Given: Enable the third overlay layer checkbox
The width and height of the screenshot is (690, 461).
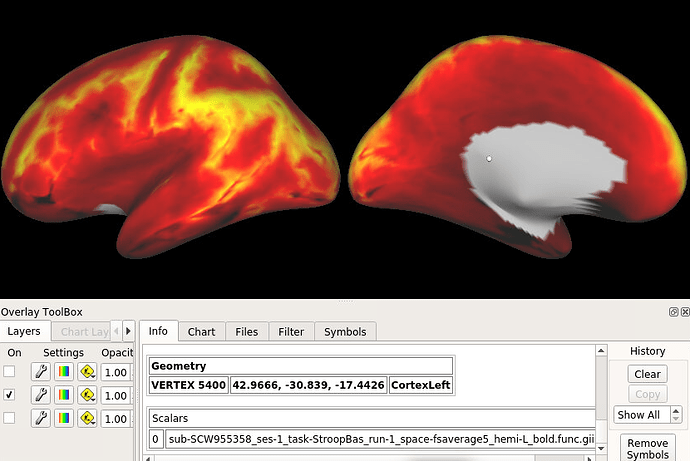Looking at the screenshot, I should click(10, 419).
